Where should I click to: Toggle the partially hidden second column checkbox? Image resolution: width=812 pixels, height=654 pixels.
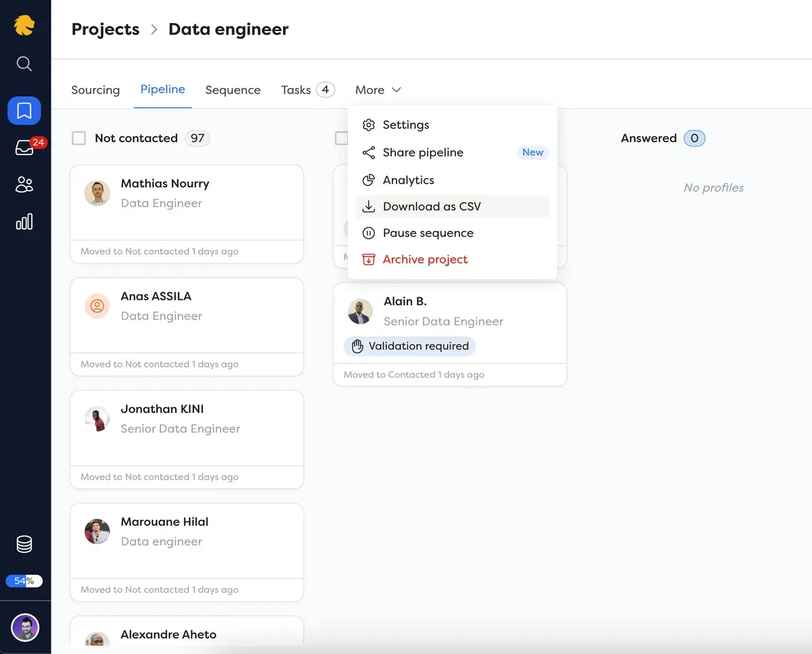(x=341, y=138)
